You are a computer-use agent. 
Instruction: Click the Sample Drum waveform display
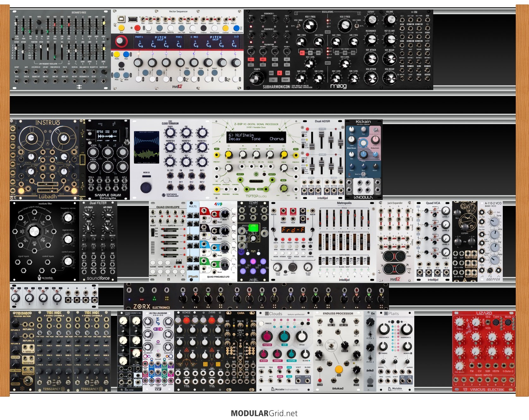pos(107,135)
